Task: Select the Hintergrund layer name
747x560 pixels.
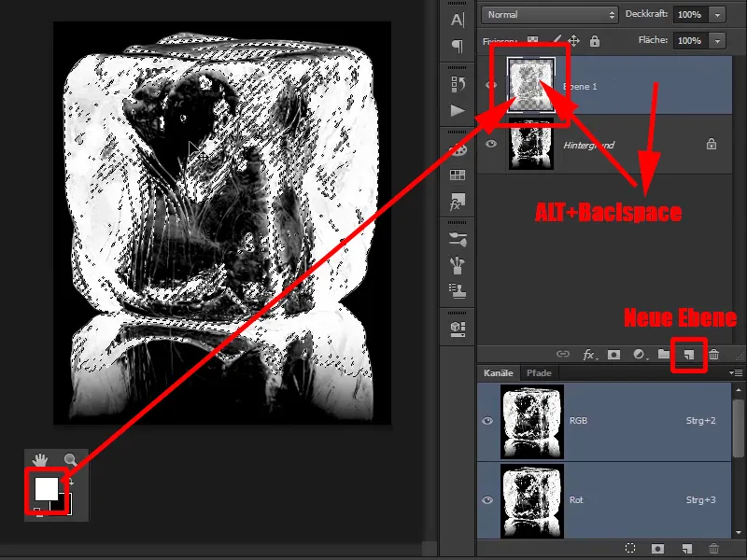Action: pyautogui.click(x=589, y=145)
